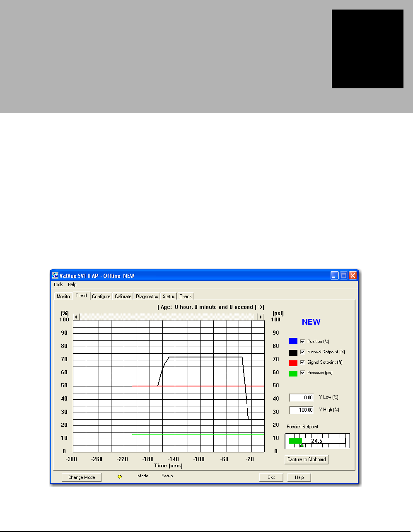Go to the Diagnostics tab
The height and width of the screenshot is (532, 413).
pos(147,296)
